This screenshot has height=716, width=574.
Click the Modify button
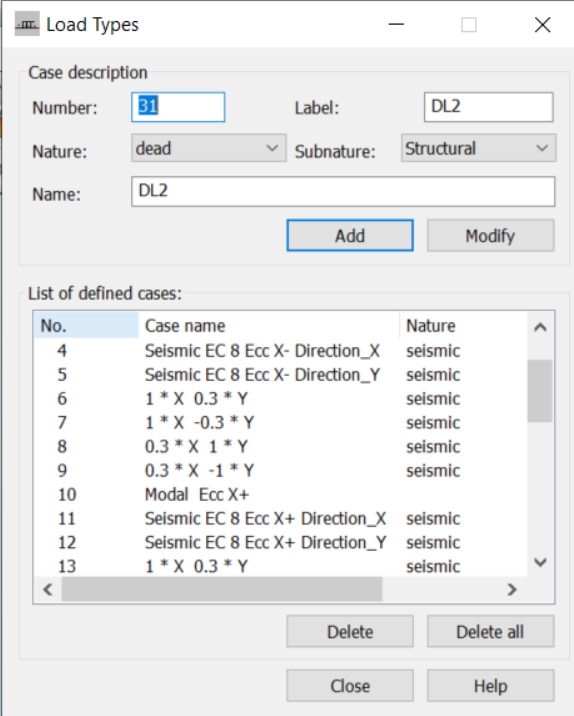click(x=491, y=236)
